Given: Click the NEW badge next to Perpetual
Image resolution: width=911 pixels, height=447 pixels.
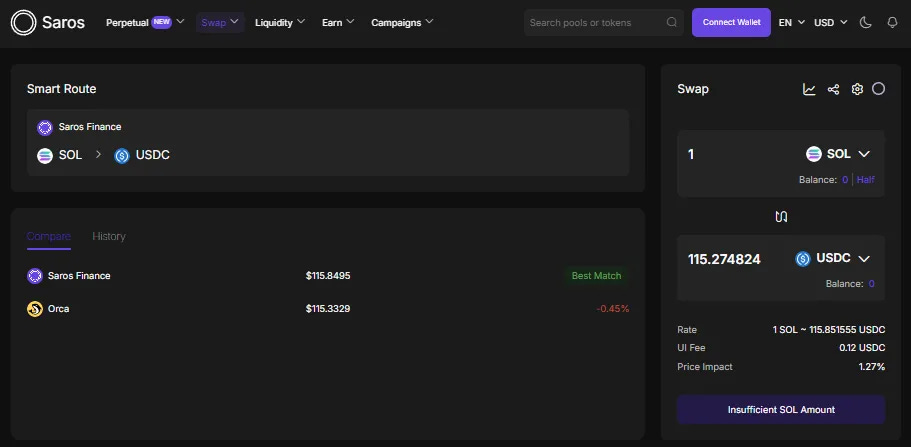Looking at the screenshot, I should (x=162, y=23).
